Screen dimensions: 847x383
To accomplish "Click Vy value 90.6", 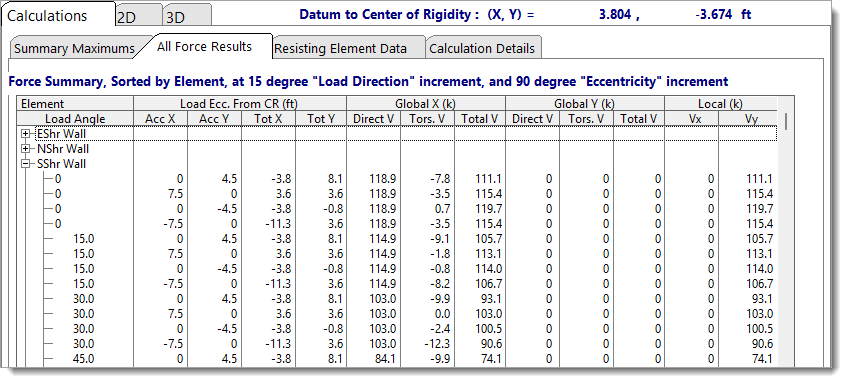I will (762, 344).
